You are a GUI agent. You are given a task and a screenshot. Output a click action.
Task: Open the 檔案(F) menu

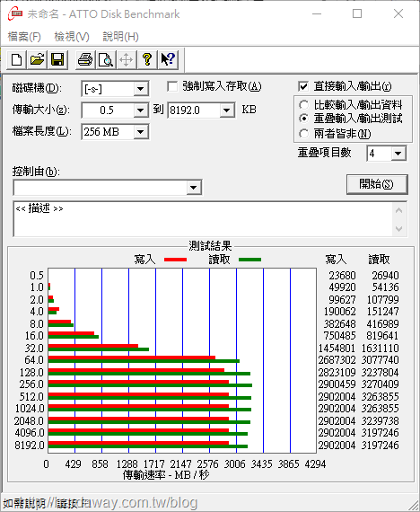pos(24,37)
